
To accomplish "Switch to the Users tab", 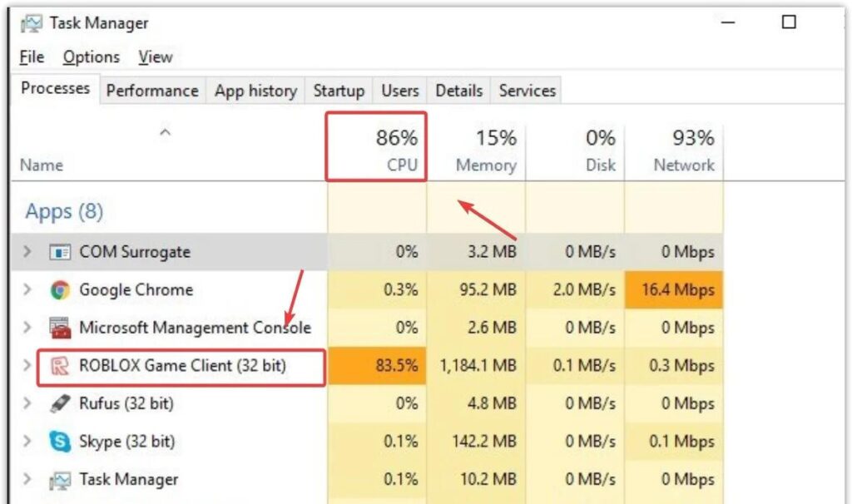I will coord(400,91).
